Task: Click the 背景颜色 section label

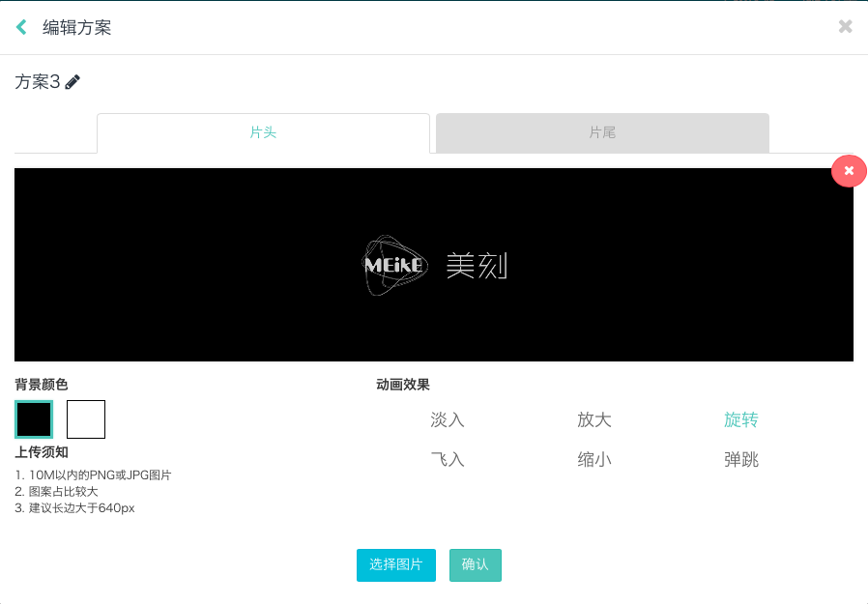Action: [41, 385]
